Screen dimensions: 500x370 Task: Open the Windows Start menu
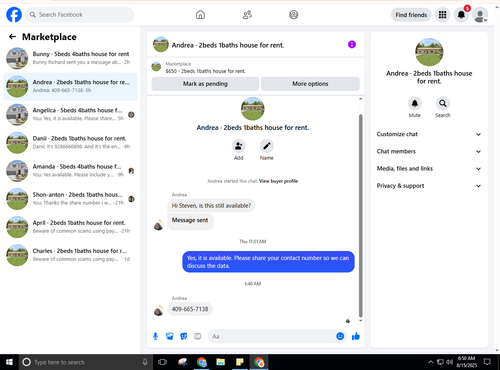9,362
